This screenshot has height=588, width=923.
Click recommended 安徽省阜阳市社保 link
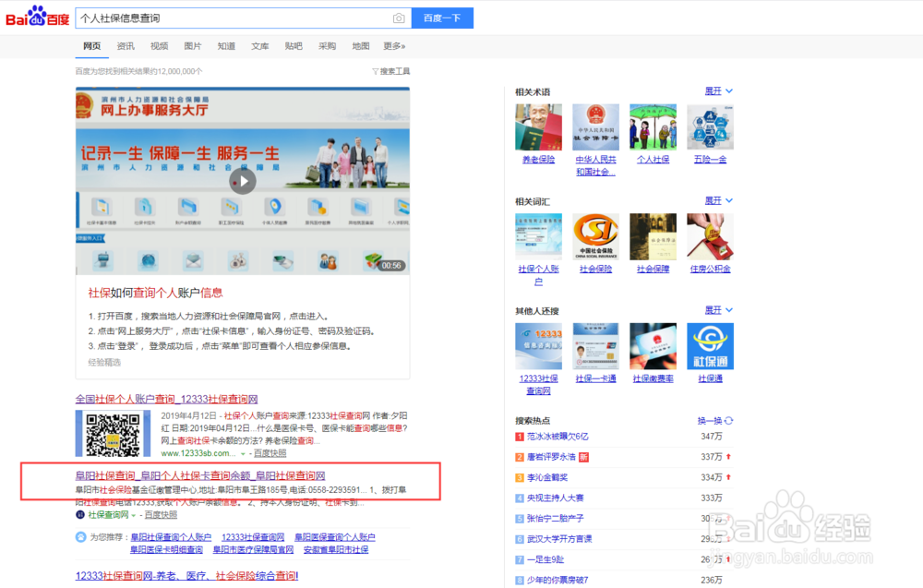(x=336, y=550)
